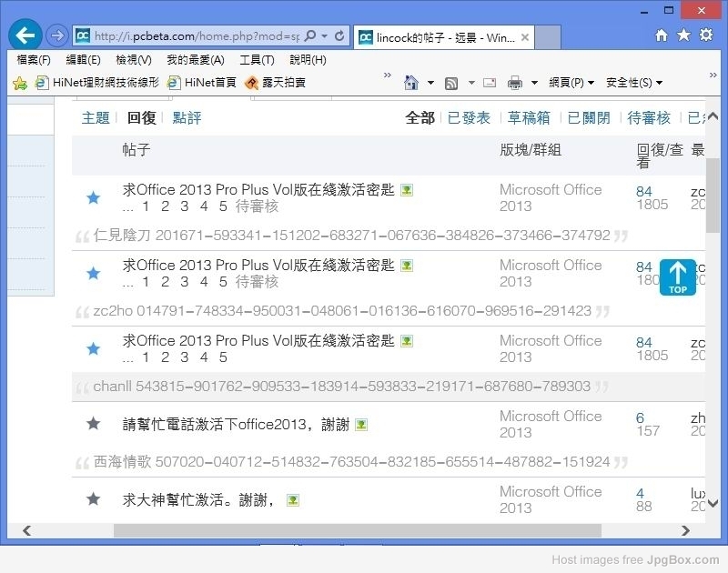Click the blue TOP arrow button
Viewport: 728px width, 573px height.
point(677,277)
